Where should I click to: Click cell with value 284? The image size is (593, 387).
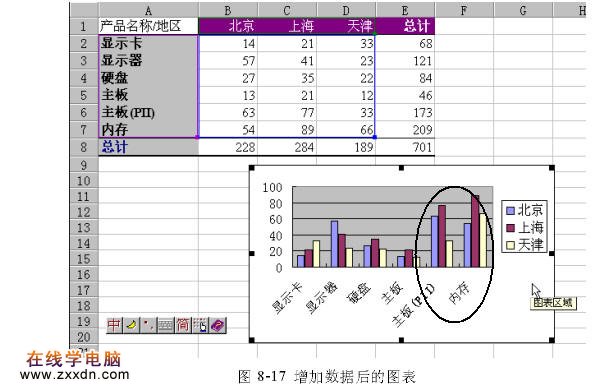coord(287,147)
